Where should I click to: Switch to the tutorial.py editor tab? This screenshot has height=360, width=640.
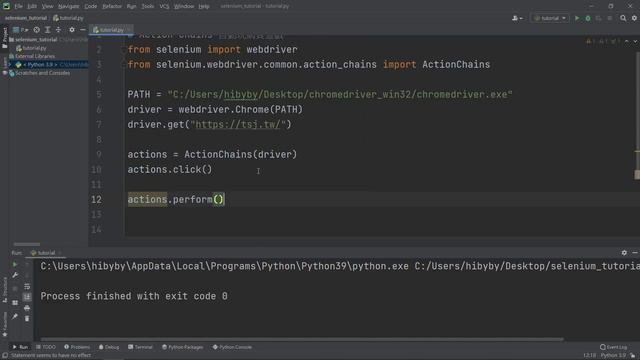[x=111, y=30]
